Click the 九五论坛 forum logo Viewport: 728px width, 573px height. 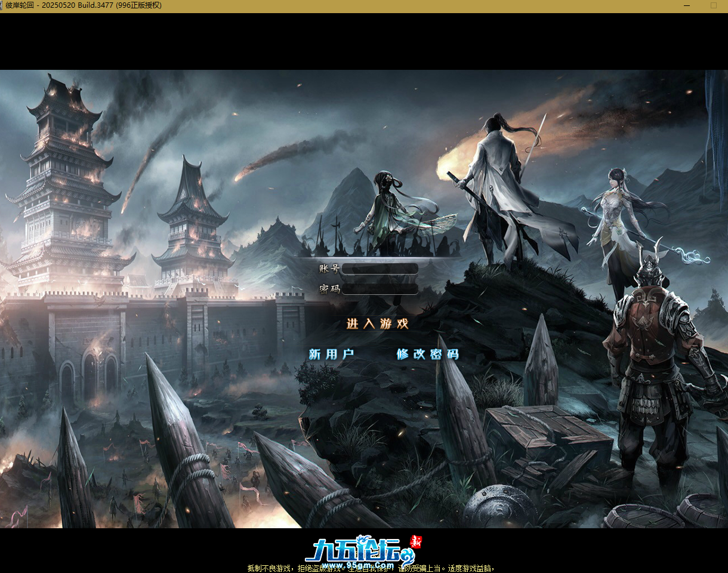pos(364,552)
